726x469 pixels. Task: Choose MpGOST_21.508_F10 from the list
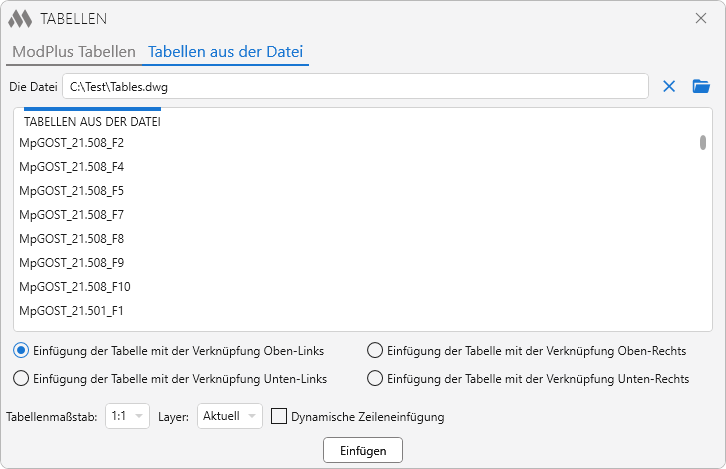click(75, 287)
